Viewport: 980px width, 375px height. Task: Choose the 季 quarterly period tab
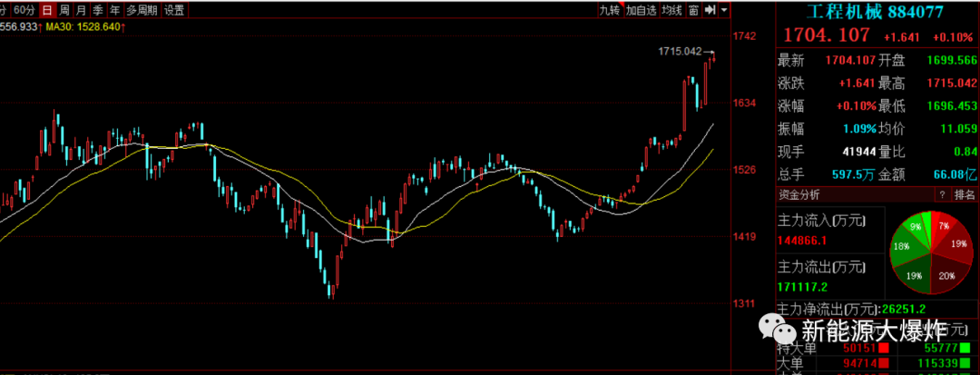pos(98,10)
